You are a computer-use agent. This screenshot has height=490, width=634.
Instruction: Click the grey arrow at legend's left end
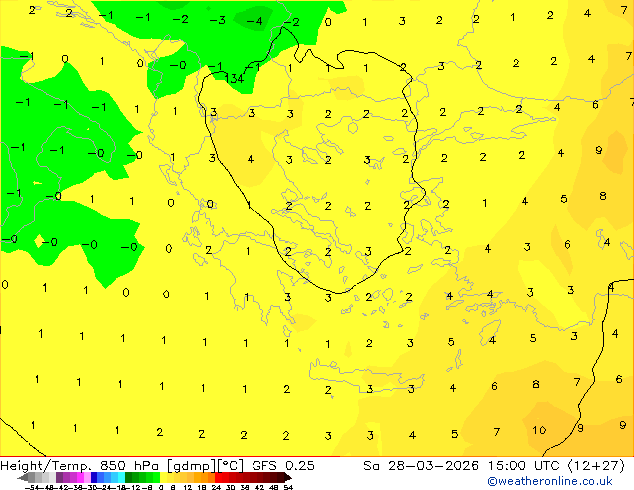click(x=23, y=478)
